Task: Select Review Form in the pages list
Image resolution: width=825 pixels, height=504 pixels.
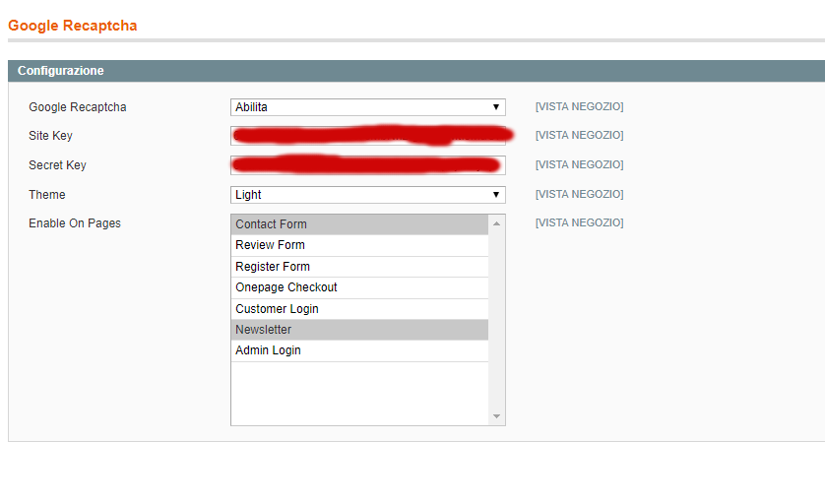Action: click(x=359, y=245)
